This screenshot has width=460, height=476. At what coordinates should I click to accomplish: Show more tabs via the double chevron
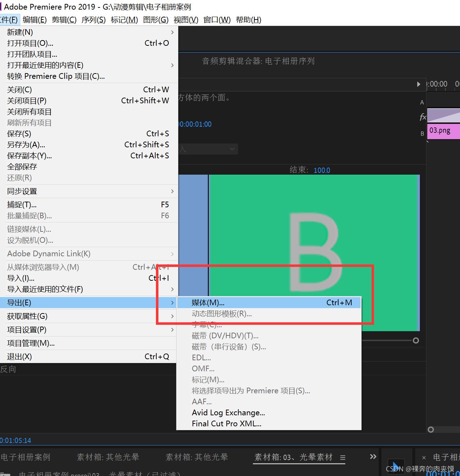point(373,456)
